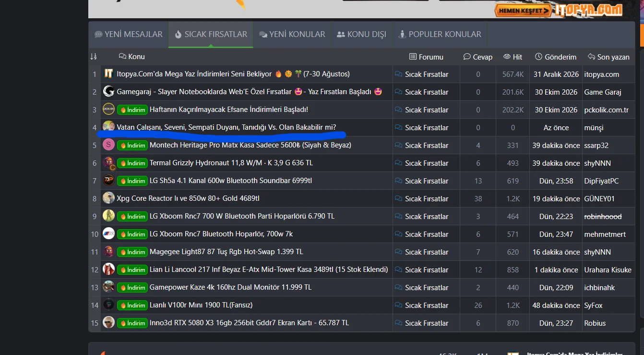
Task: Click last poster mehmetmert
Action: pos(605,234)
